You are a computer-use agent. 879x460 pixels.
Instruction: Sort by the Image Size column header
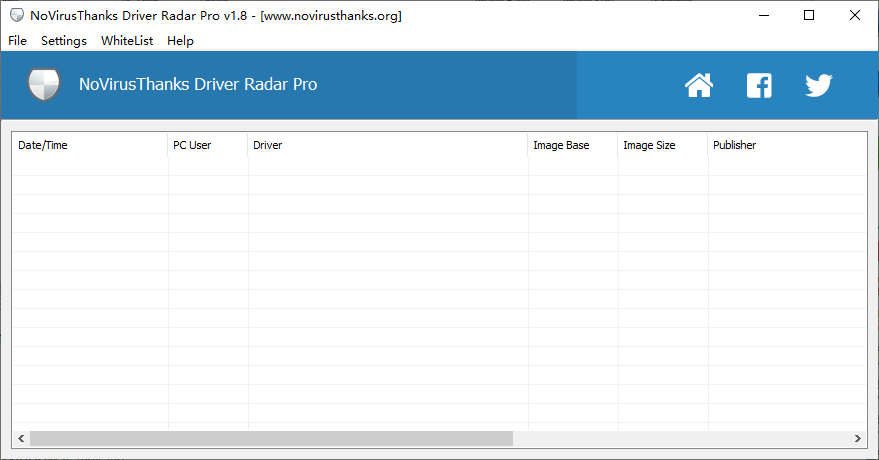(x=663, y=145)
